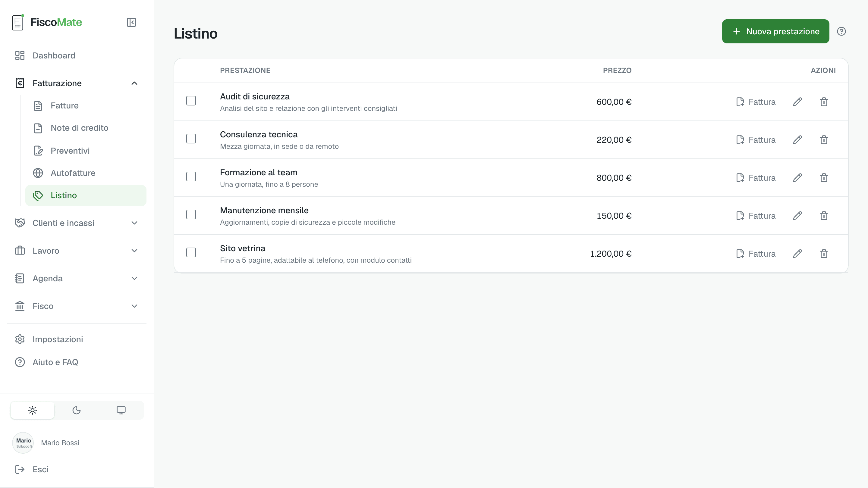The image size is (868, 488).
Task: Edit Sito vetrina with pencil icon
Action: pos(797,254)
